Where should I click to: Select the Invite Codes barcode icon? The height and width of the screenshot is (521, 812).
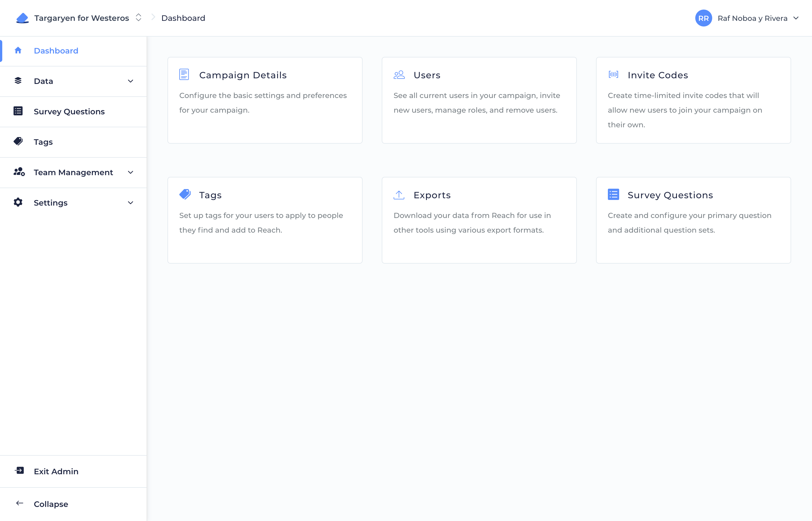613,74
